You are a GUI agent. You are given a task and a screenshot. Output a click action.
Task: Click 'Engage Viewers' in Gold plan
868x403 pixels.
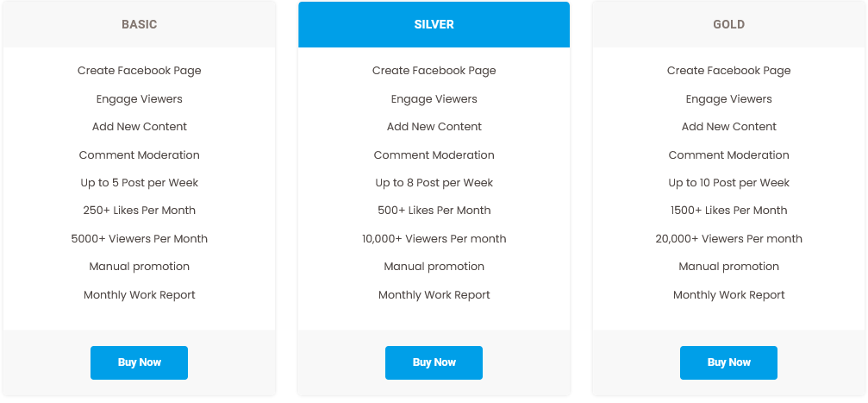[728, 99]
